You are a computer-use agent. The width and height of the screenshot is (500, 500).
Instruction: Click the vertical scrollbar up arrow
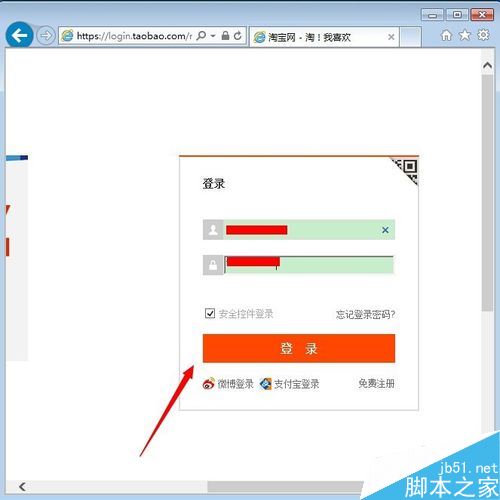pyautogui.click(x=487, y=65)
